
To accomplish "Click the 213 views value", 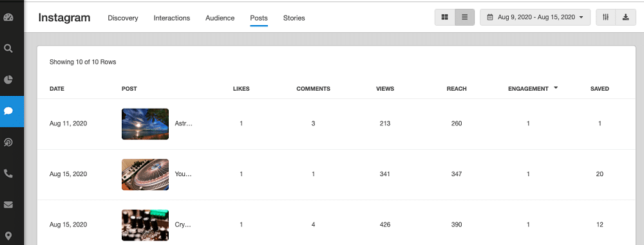I will [385, 123].
